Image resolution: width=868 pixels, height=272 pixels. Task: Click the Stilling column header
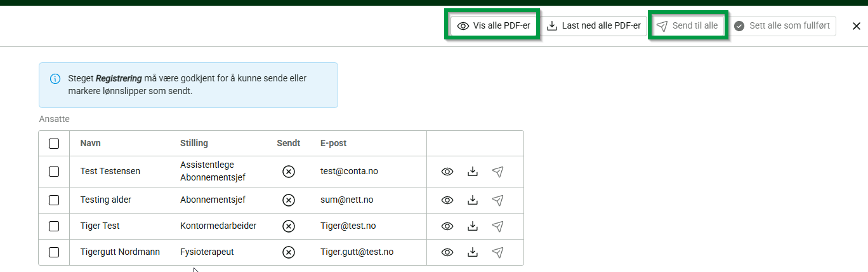click(194, 144)
